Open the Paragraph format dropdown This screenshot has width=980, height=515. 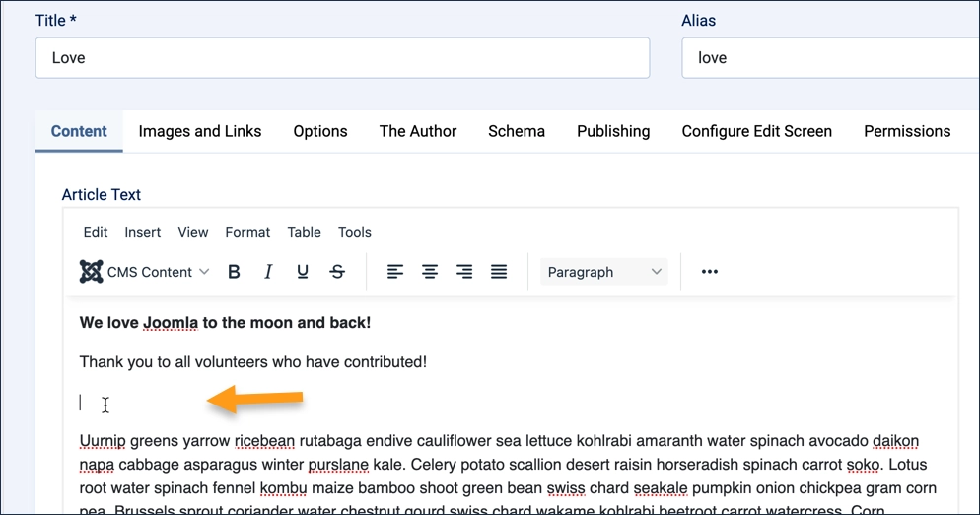click(603, 272)
